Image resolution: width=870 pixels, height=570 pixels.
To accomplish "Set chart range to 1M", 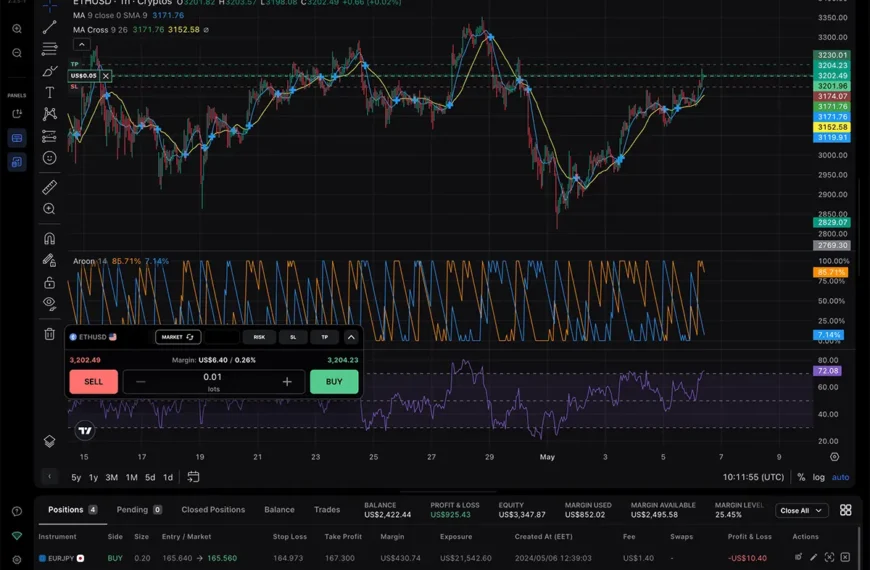I will click(x=131, y=477).
